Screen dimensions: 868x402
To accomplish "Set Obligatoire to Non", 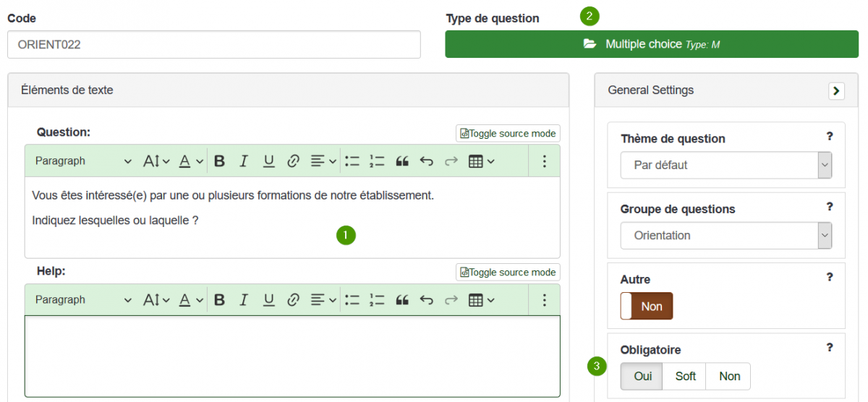I will 729,376.
